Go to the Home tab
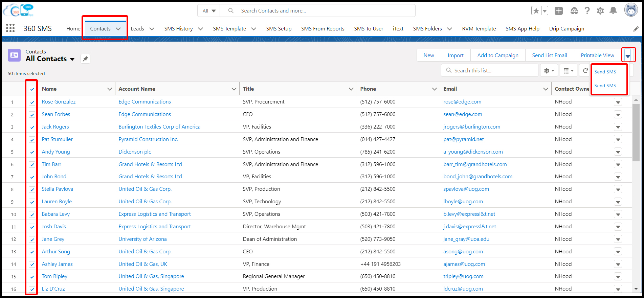Screen dimensions: 644x298 pos(73,29)
